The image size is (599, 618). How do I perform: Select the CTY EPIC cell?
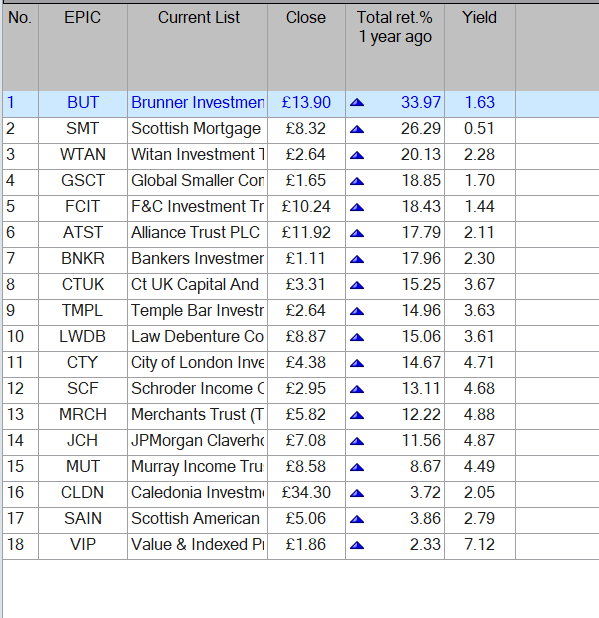click(83, 363)
